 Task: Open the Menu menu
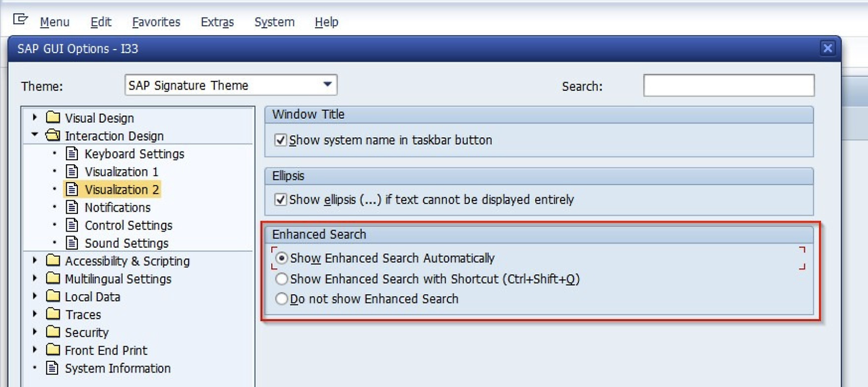tap(54, 22)
